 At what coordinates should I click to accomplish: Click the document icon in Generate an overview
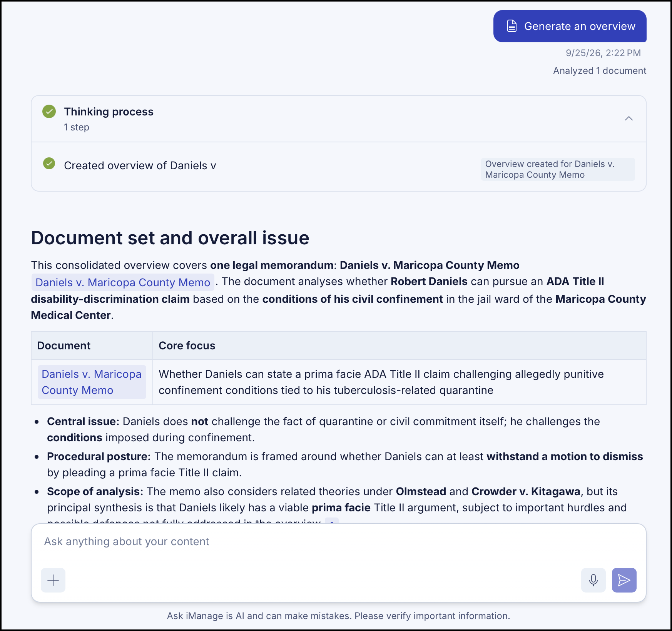pyautogui.click(x=512, y=26)
